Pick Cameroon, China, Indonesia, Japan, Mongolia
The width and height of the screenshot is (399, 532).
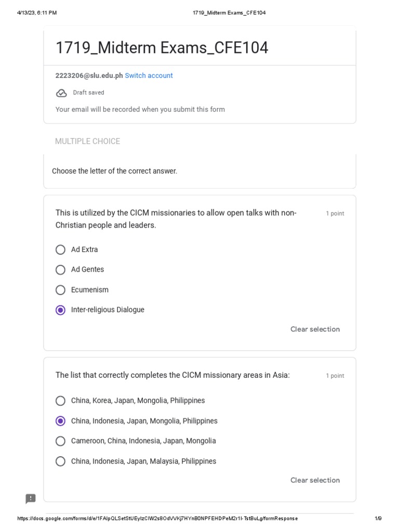(x=60, y=441)
